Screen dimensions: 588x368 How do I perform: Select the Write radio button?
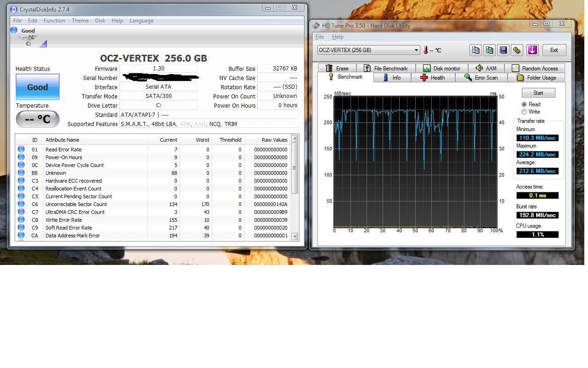pos(524,112)
